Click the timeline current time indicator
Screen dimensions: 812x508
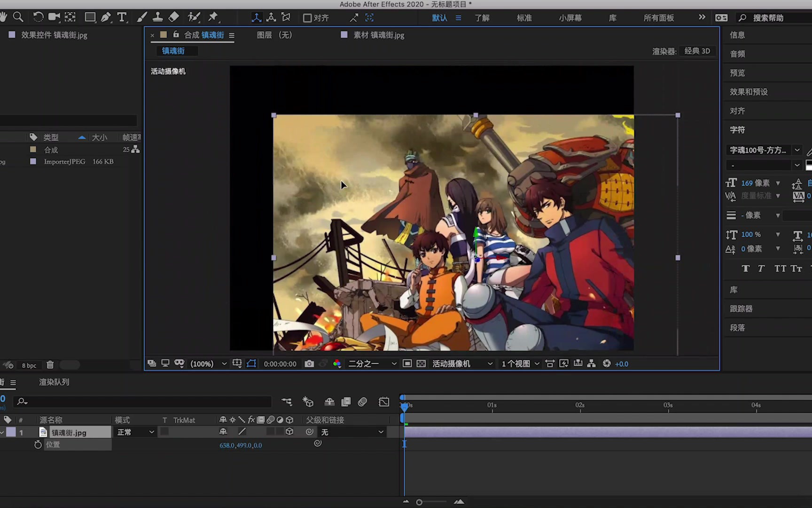tap(405, 407)
